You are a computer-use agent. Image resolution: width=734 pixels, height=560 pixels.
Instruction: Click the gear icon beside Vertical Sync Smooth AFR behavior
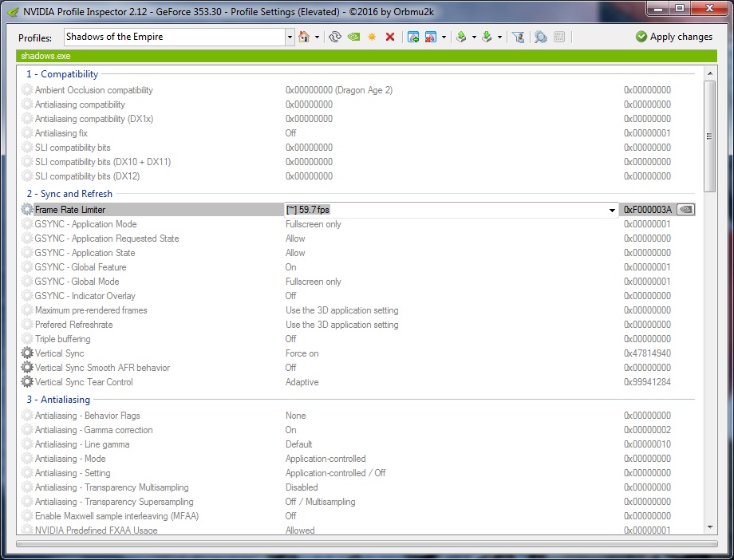pyautogui.click(x=27, y=368)
